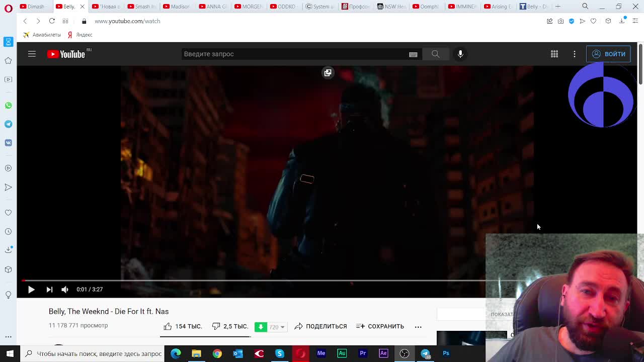Open Opera easy setup menu
The height and width of the screenshot is (362, 644).
[x=635, y=21]
